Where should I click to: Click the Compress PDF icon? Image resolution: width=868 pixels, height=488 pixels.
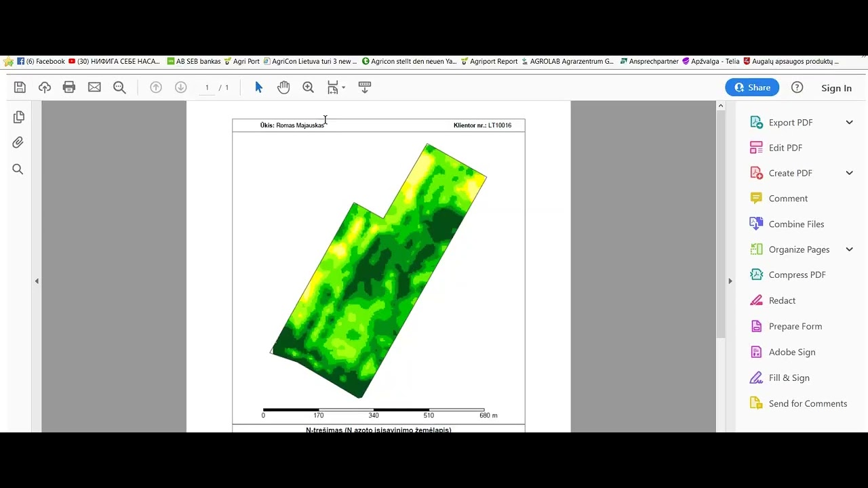(756, 275)
